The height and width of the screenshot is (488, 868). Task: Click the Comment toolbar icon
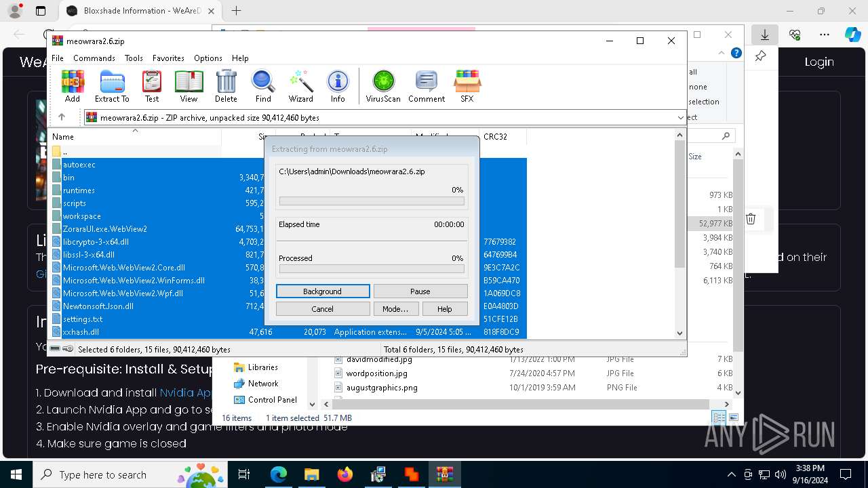click(427, 86)
